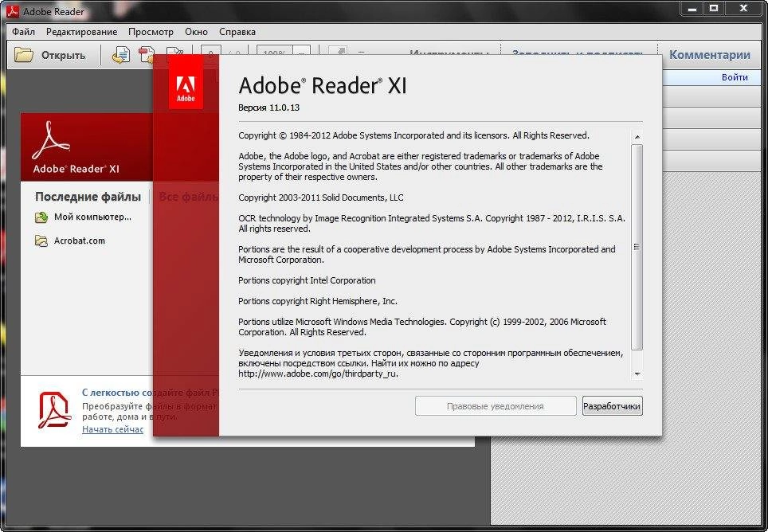This screenshot has width=768, height=532.
Task: Click the Adobe Reader XI dialog heading
Action: tap(323, 86)
